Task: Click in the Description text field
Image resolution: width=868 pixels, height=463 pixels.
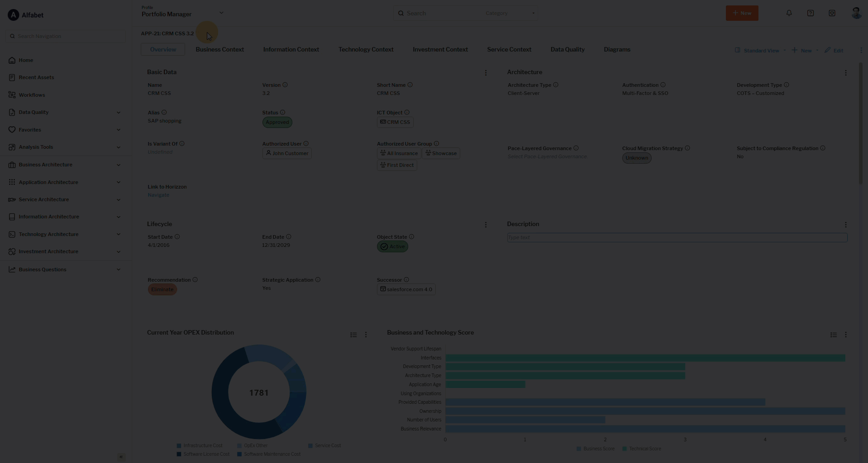Action: 677,238
